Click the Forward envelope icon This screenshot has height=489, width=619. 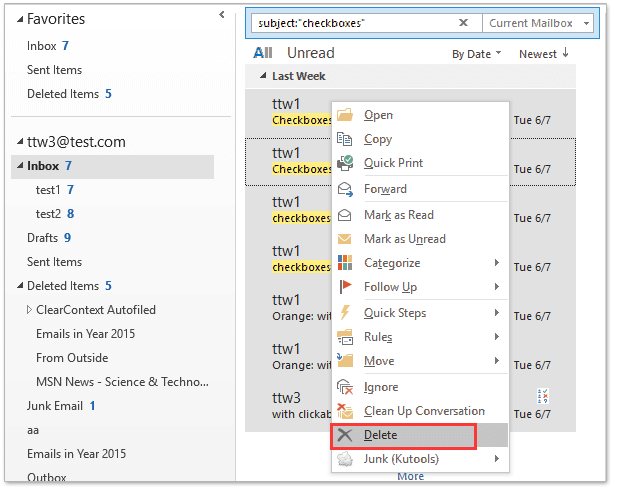(x=345, y=189)
